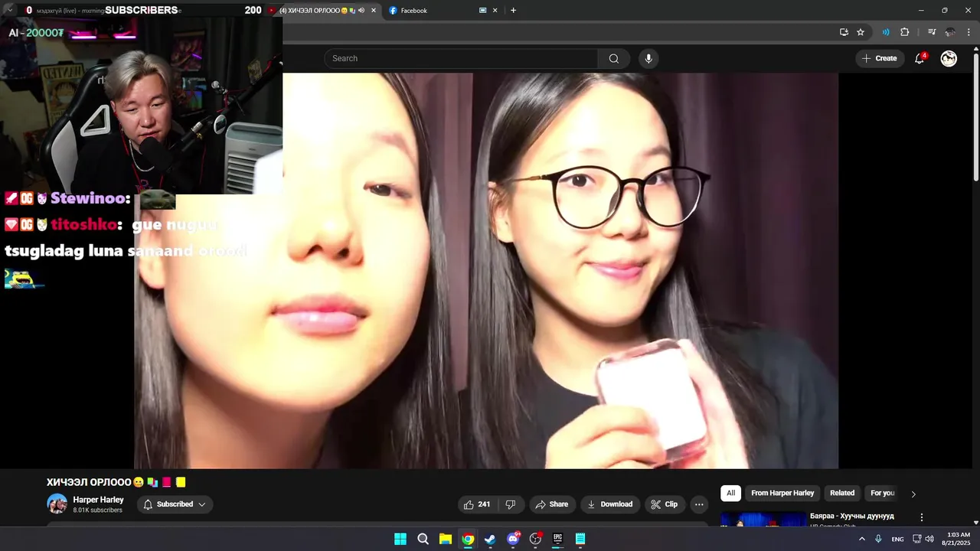This screenshot has height=551, width=980.
Task: Show more filter chips with arrow
Action: pyautogui.click(x=913, y=494)
